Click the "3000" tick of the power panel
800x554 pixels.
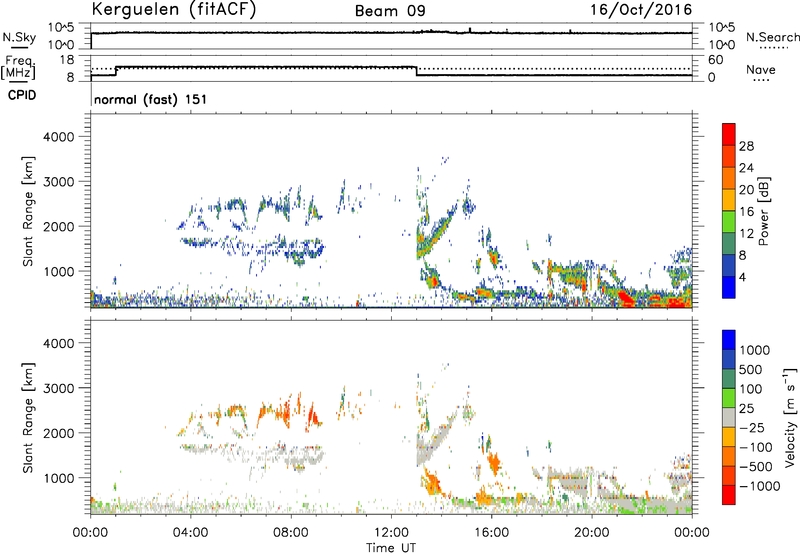tap(59, 182)
